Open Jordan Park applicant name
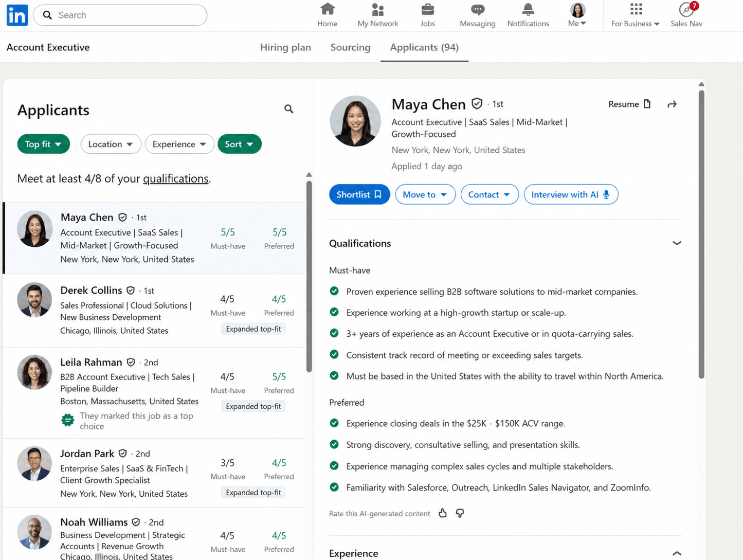Image resolution: width=743 pixels, height=560 pixels. (87, 454)
